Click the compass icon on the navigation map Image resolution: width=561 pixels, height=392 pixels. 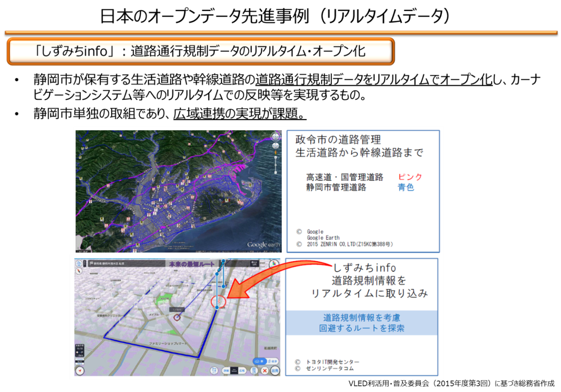pos(79,272)
